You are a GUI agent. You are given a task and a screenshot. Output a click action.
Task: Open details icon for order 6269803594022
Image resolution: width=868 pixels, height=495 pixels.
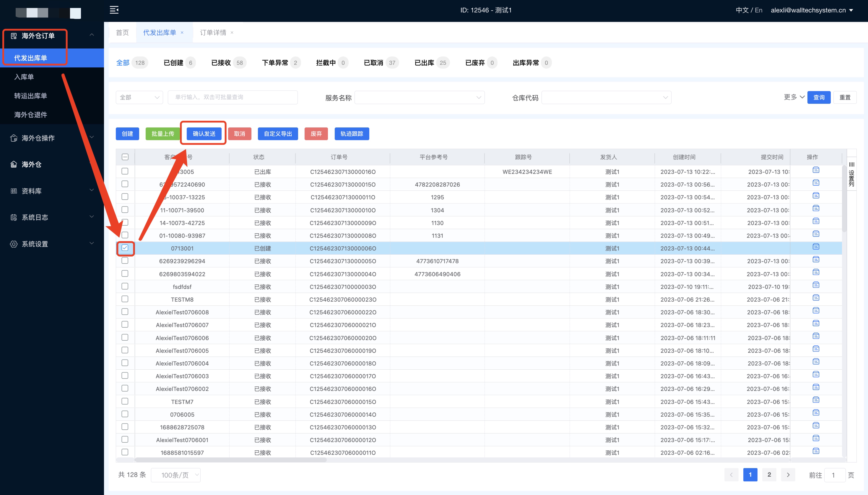click(816, 272)
